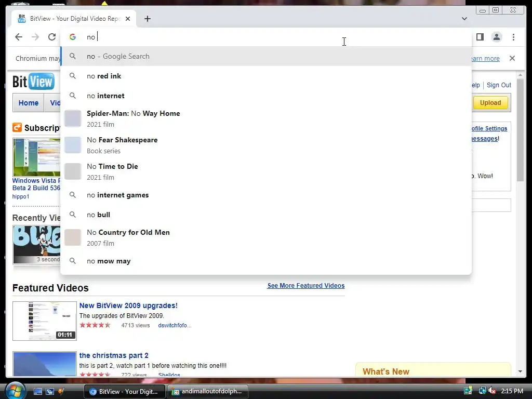Open the 'Learn more' info bar link
This screenshot has height=399, width=532.
(486, 58)
